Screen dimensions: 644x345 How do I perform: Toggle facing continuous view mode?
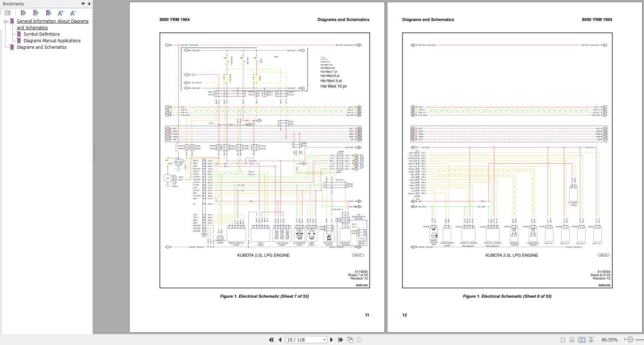pos(591,340)
